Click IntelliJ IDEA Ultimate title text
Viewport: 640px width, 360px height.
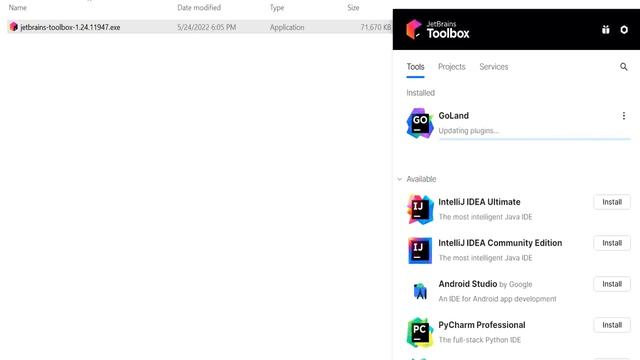click(x=479, y=202)
